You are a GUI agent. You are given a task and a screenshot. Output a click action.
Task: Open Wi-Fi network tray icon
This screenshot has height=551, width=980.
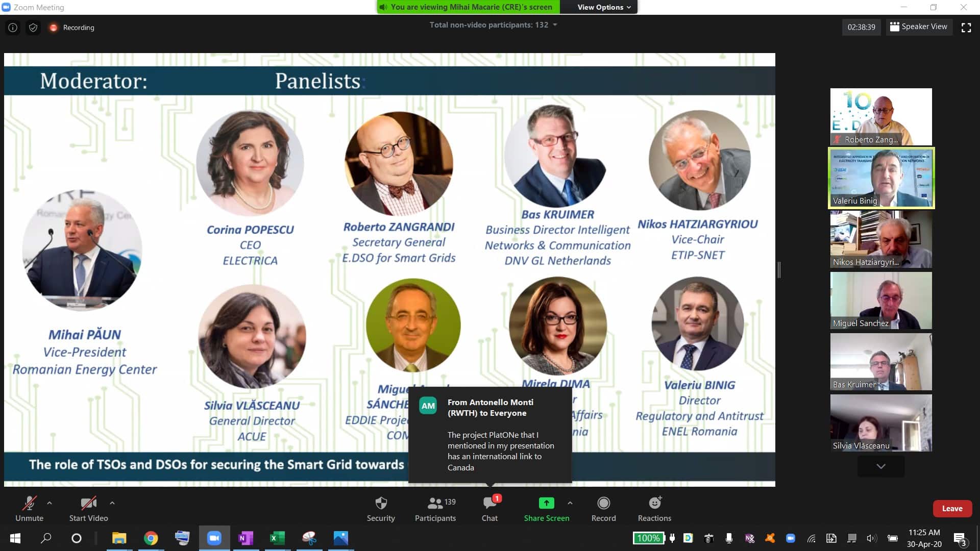(x=811, y=538)
